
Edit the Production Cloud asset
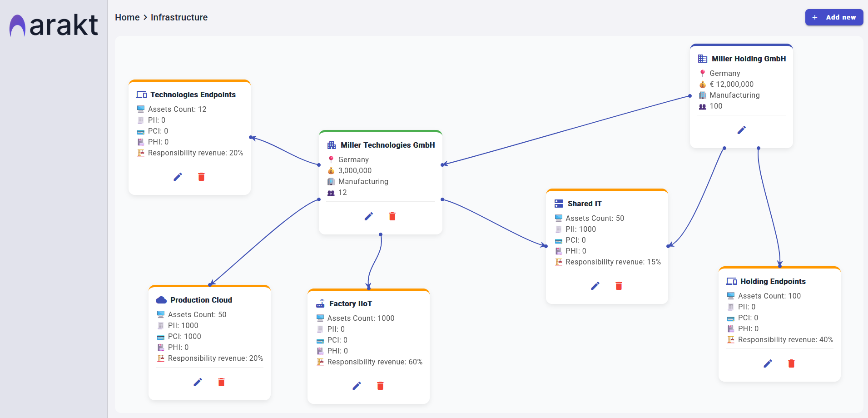coord(198,382)
